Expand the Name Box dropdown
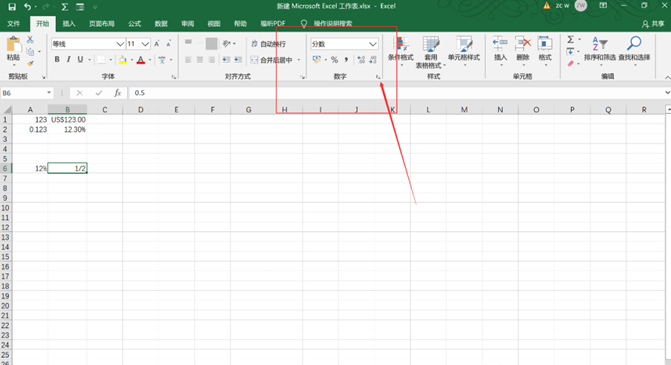The image size is (671, 365). [49, 93]
